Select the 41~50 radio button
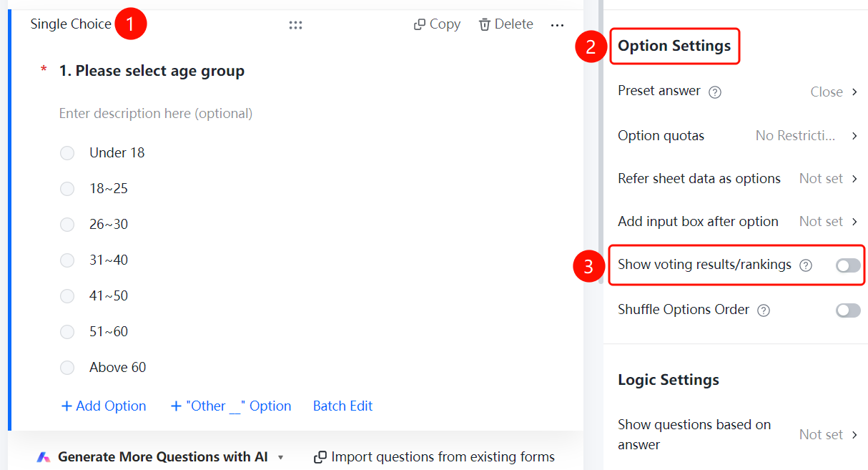This screenshot has width=868, height=470. coord(67,296)
